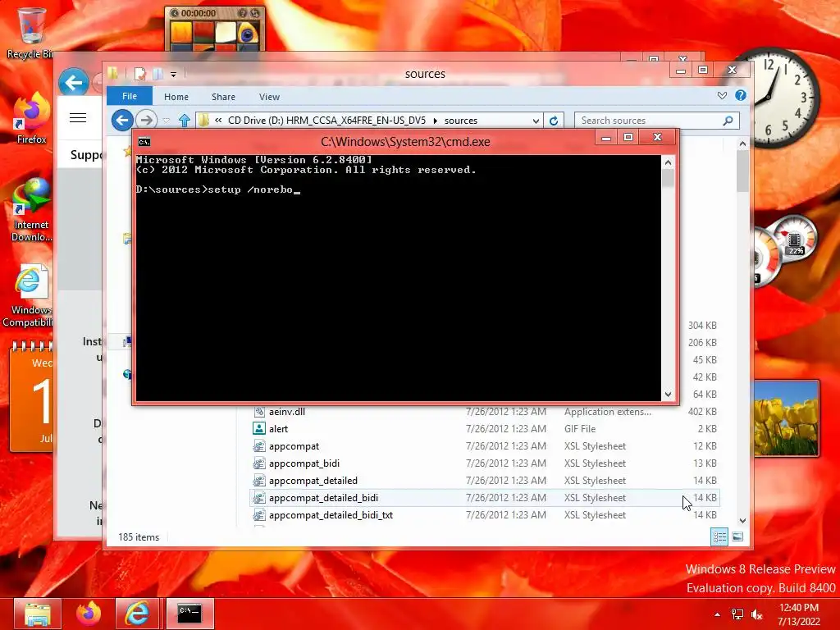Image resolution: width=840 pixels, height=630 pixels.
Task: Select the aeinv.dll file
Action: [485, 412]
